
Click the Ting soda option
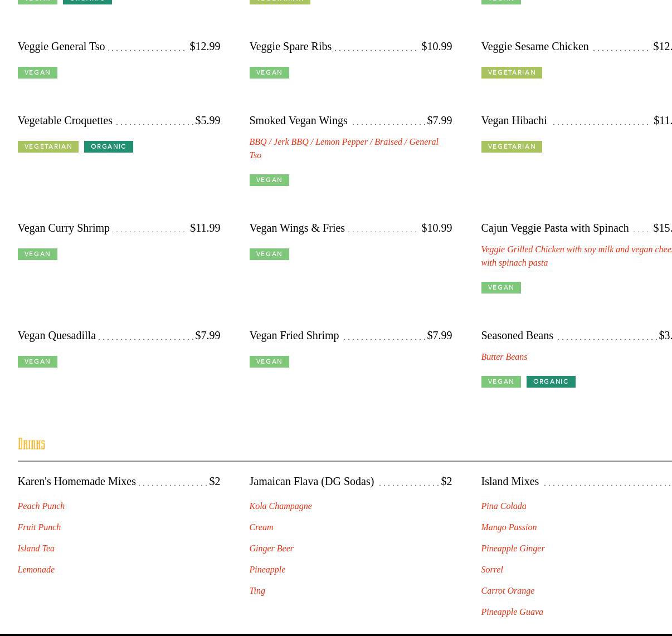[257, 590]
